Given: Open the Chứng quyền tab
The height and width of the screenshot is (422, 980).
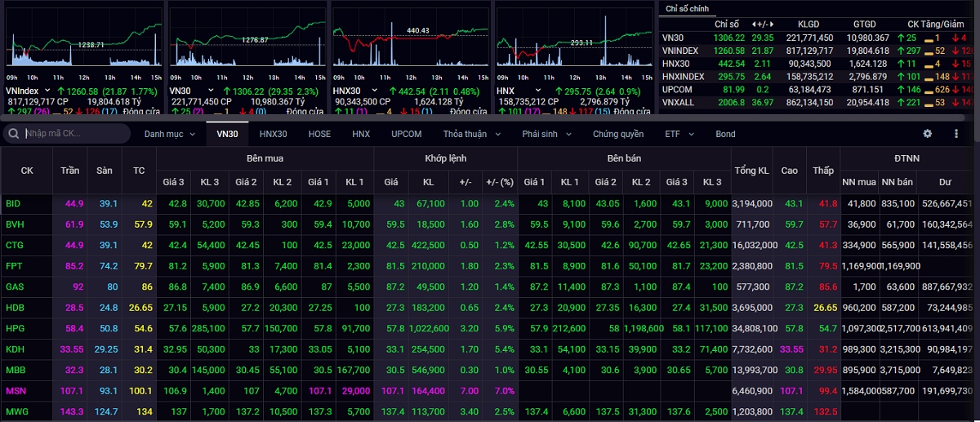Looking at the screenshot, I should click(x=617, y=134).
